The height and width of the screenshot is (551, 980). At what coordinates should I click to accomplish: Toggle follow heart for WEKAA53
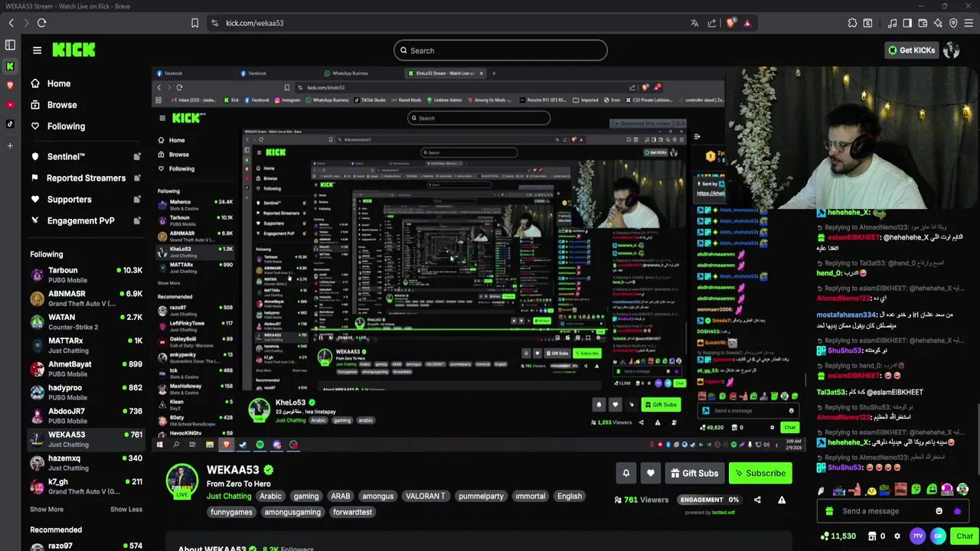(651, 474)
